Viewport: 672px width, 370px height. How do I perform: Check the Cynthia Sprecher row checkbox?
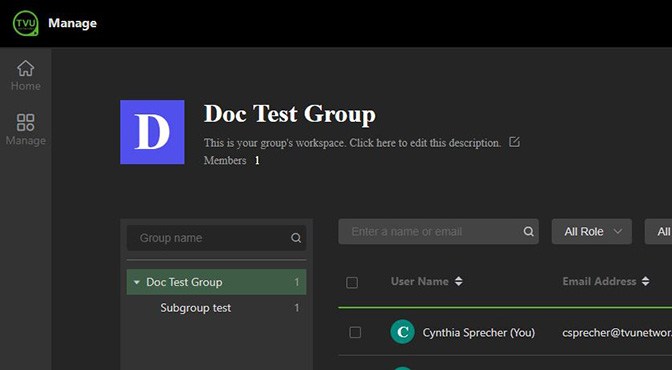click(x=355, y=332)
